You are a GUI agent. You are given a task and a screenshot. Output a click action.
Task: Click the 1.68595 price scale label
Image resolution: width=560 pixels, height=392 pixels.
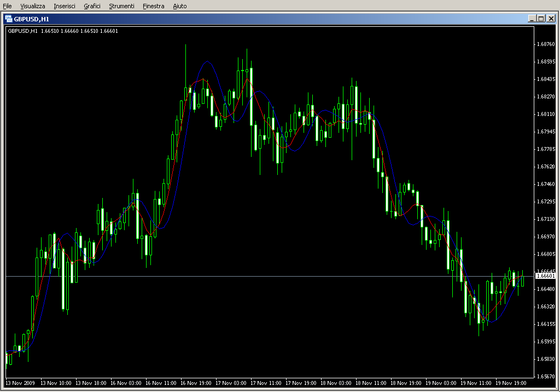546,62
